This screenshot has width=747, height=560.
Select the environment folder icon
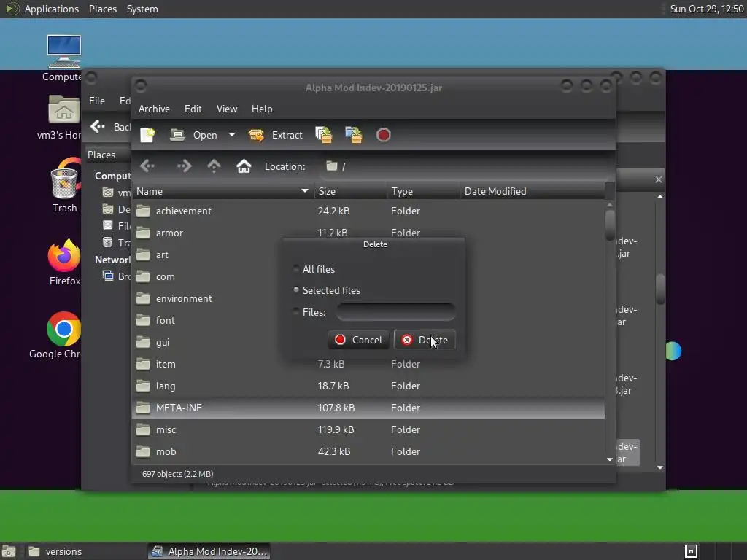(143, 298)
